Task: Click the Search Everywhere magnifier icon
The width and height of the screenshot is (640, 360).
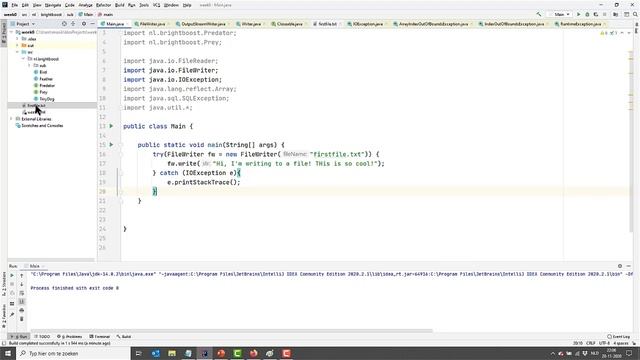Action: [x=635, y=14]
